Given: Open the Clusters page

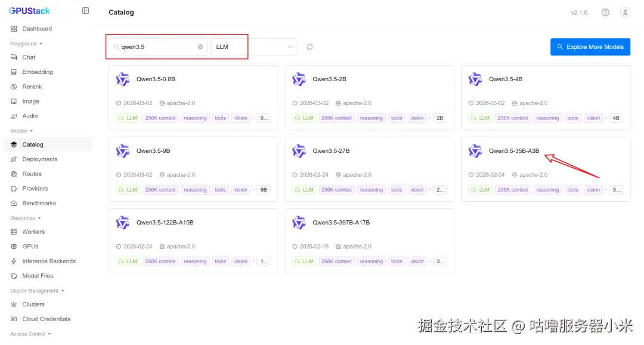Looking at the screenshot, I should coord(48,304).
